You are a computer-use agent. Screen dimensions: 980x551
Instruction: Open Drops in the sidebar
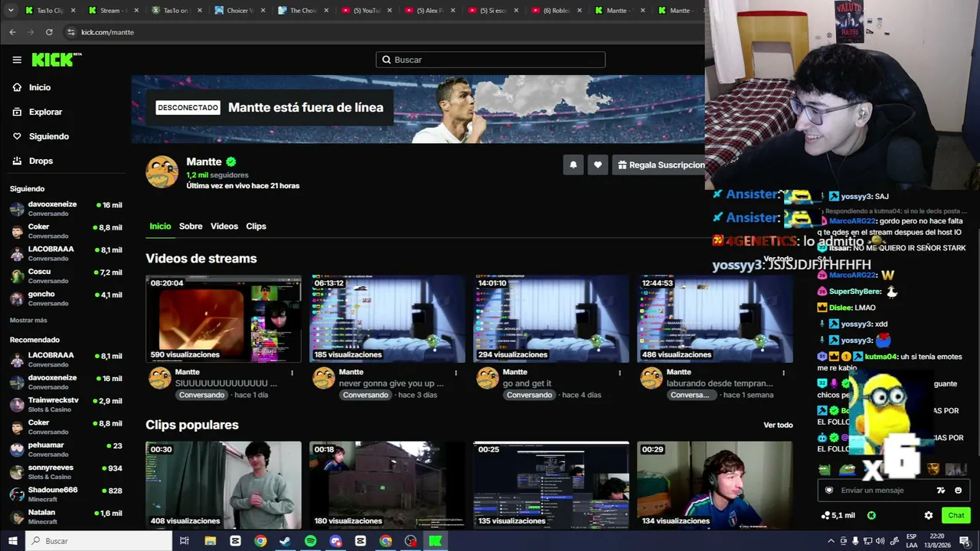pos(32,161)
